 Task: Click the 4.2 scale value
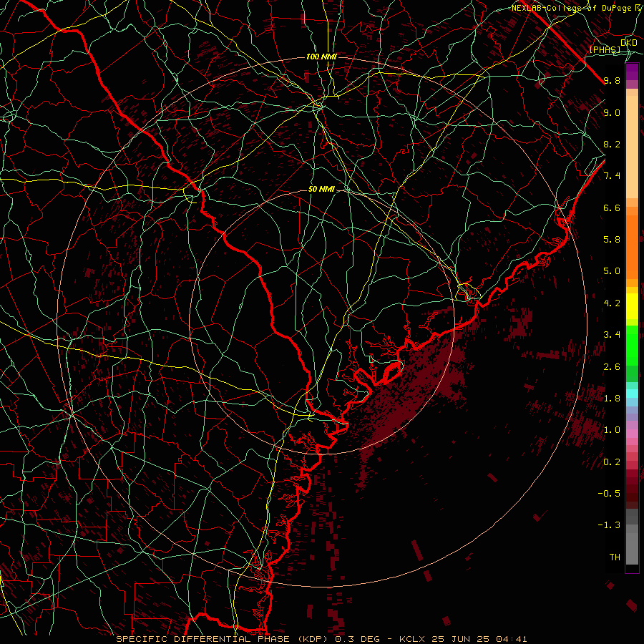(612, 303)
